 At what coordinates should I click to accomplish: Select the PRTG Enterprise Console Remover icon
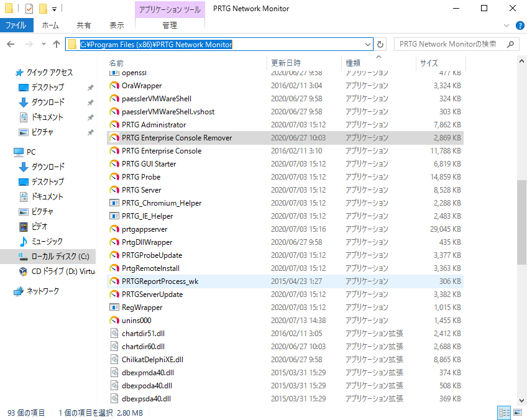(x=114, y=138)
